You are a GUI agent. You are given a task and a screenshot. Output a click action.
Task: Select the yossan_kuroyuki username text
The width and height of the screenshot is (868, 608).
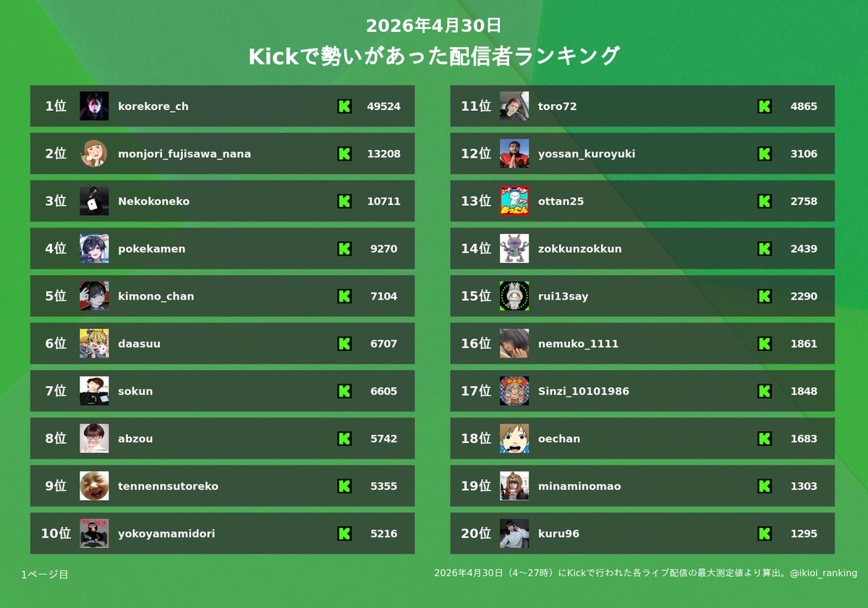(587, 154)
